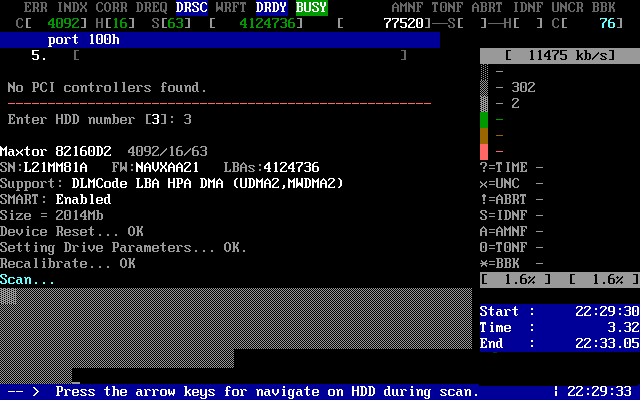Click the ERR flag indicator
641x401 pixels.
coord(35,7)
